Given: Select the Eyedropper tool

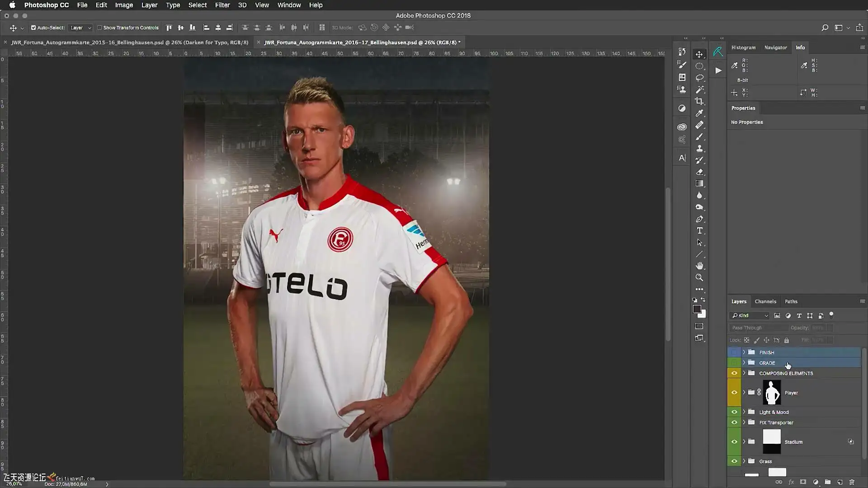Looking at the screenshot, I should (699, 113).
